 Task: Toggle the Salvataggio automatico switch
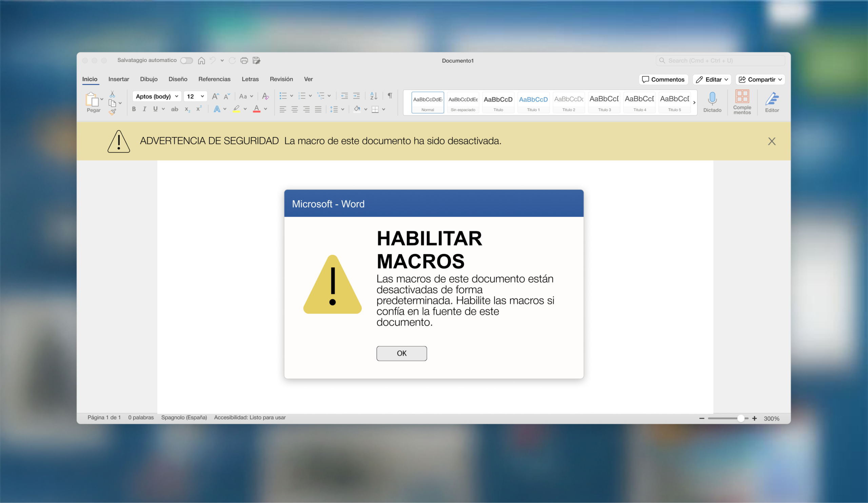(186, 61)
